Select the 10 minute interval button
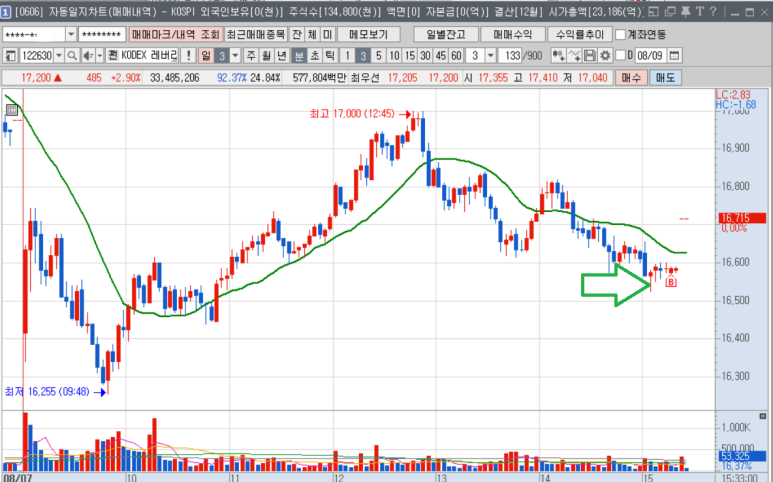The width and height of the screenshot is (773, 482). tap(394, 56)
